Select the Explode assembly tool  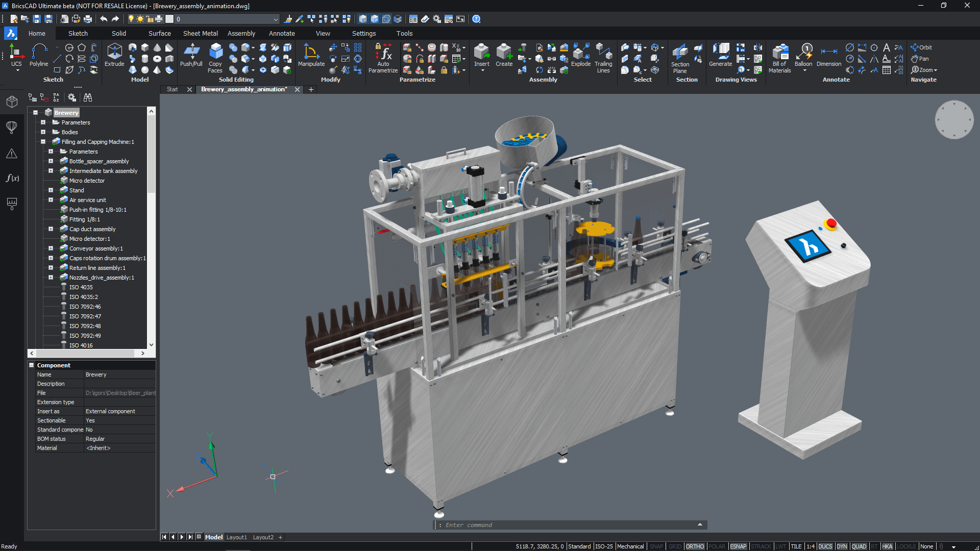(581, 55)
